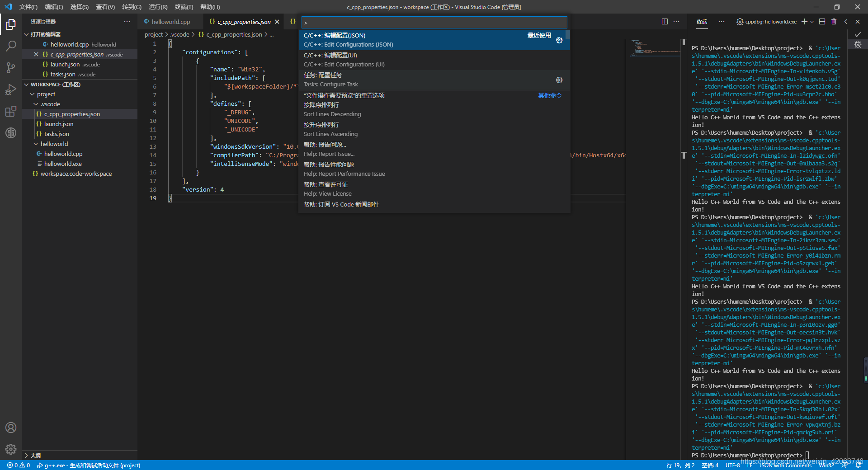The width and height of the screenshot is (868, 470).
Task: Run Help: Report Issue command
Action: [x=434, y=149]
